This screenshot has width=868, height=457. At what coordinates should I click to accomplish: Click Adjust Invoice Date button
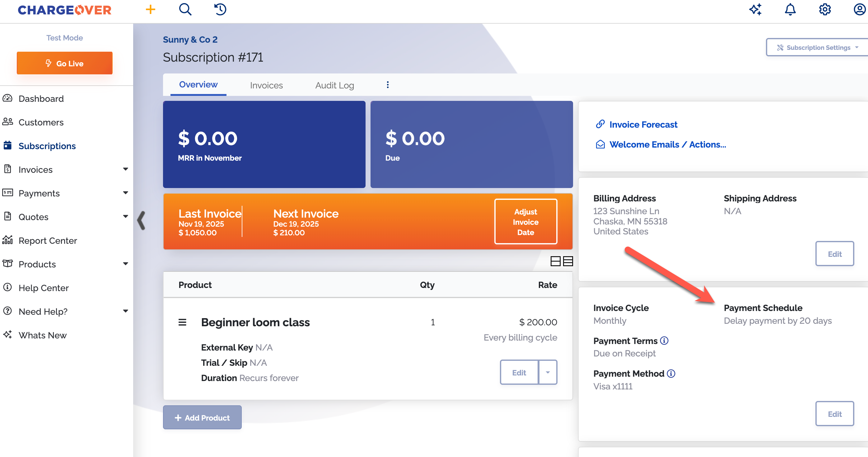click(x=525, y=222)
